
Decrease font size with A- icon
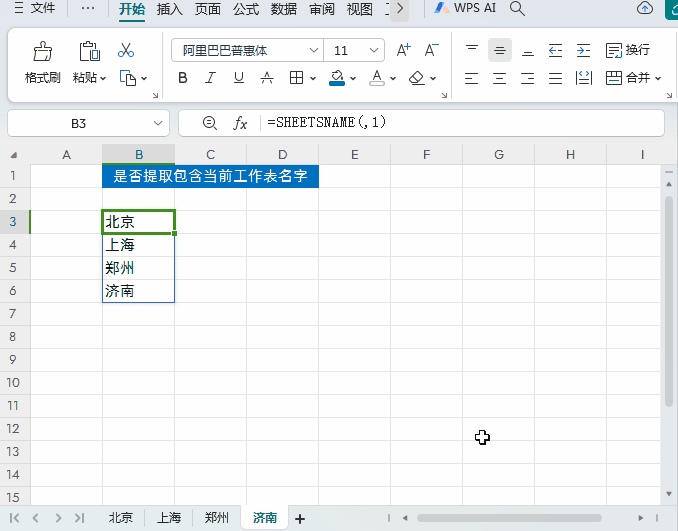pos(431,50)
